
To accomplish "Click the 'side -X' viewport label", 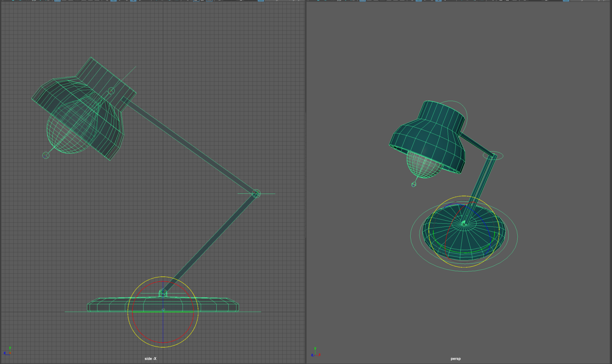I will pyautogui.click(x=150, y=359).
